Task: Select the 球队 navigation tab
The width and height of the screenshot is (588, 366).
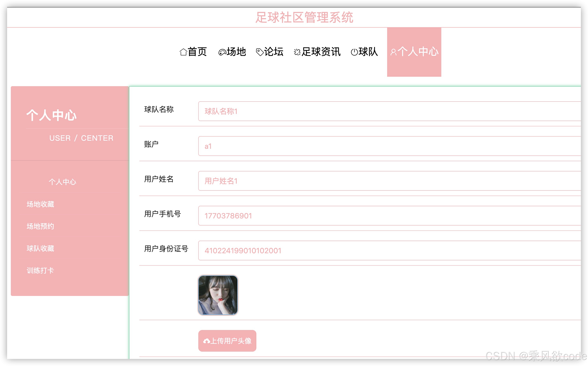Action: (368, 52)
